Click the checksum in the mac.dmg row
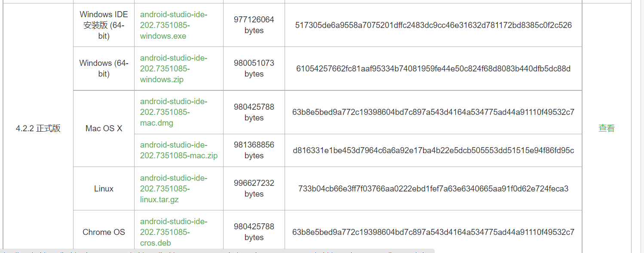Image resolution: width=644 pixels, height=253 pixels. pyautogui.click(x=433, y=112)
